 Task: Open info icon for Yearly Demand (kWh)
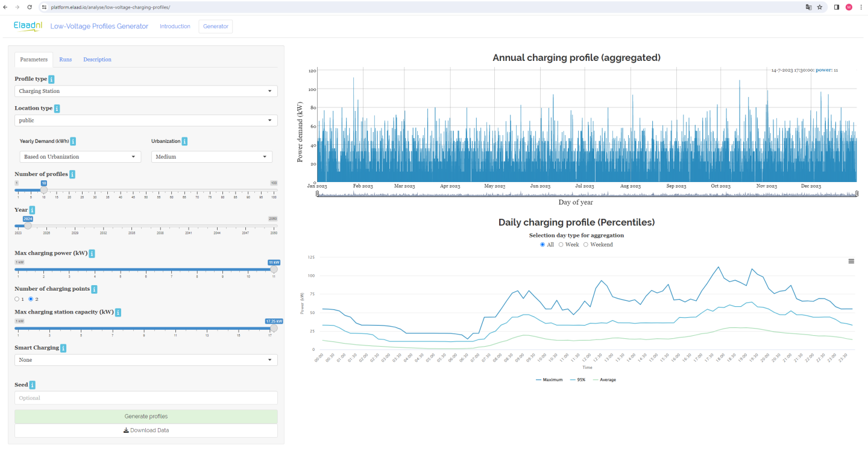[x=73, y=141]
